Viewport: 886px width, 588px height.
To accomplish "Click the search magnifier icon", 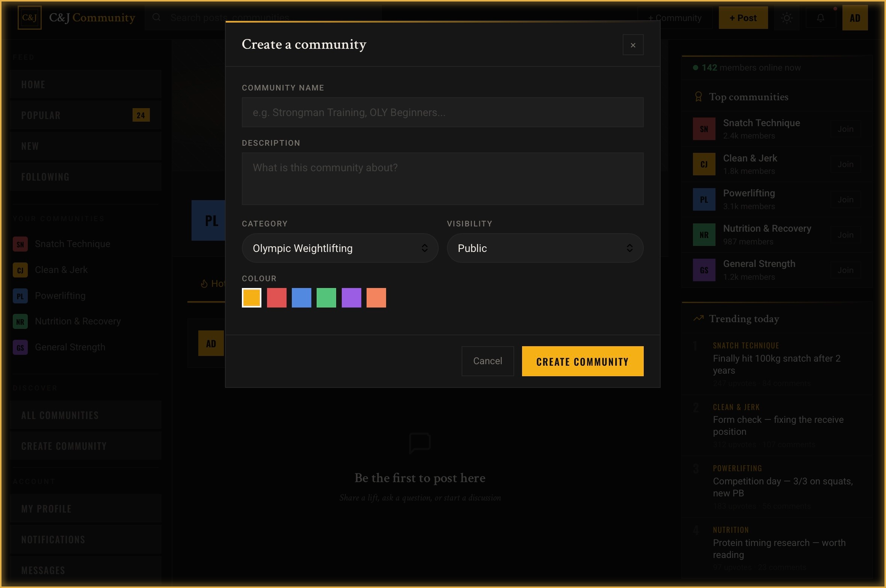I will click(x=156, y=17).
